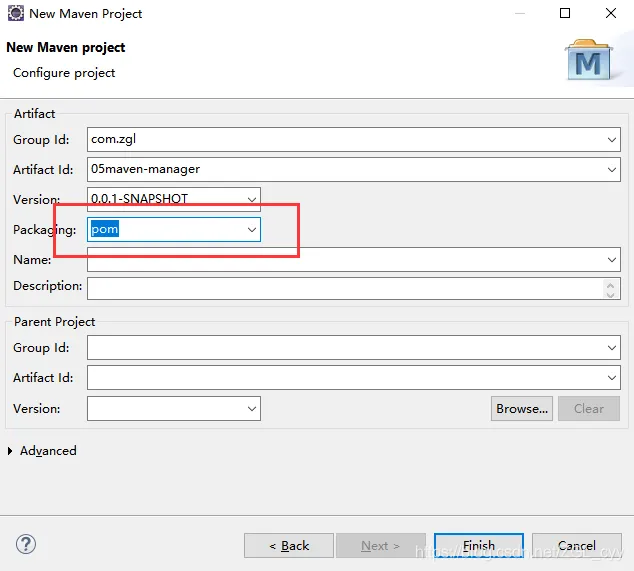Close the New Maven Project window

611,13
